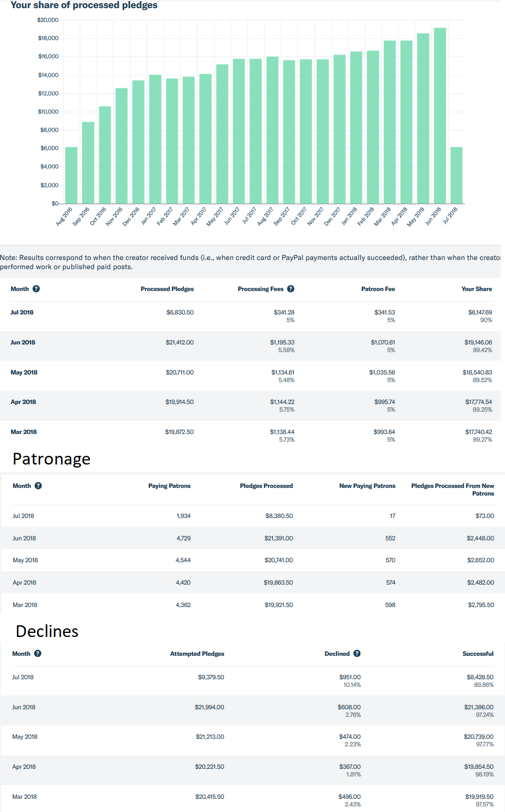The image size is (505, 812).
Task: Click the Jul 2018 bar in chart
Action: point(457,176)
